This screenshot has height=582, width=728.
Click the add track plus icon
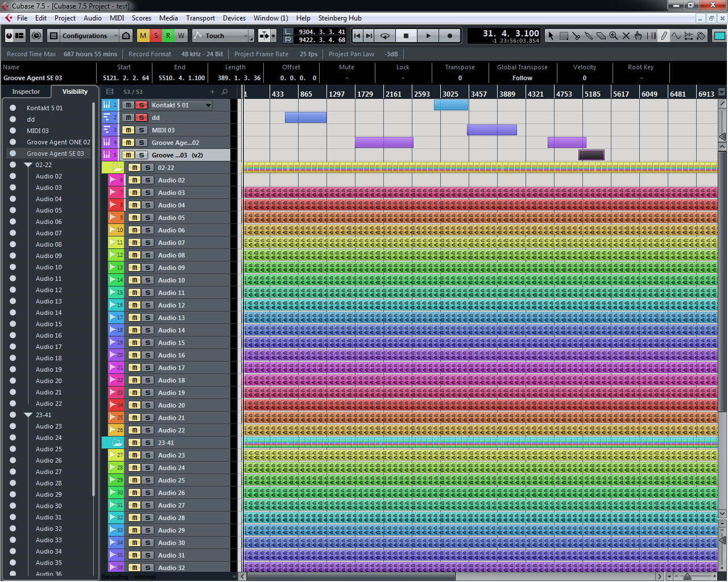point(212,92)
